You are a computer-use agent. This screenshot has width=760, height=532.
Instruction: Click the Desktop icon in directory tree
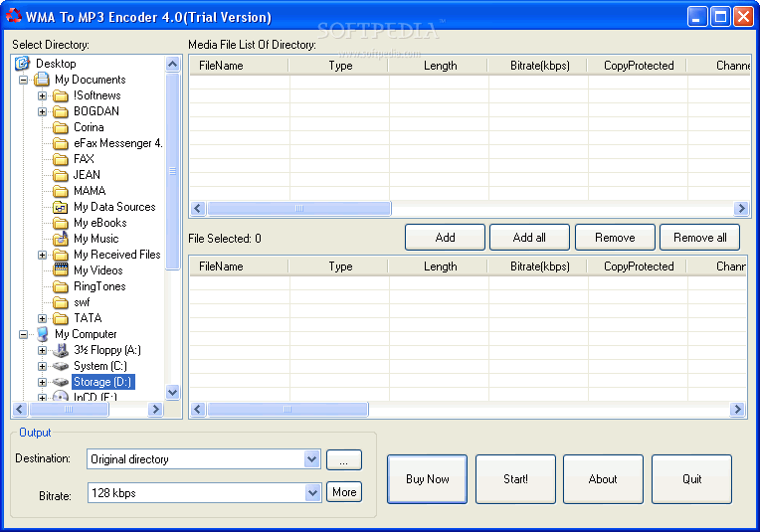point(22,64)
